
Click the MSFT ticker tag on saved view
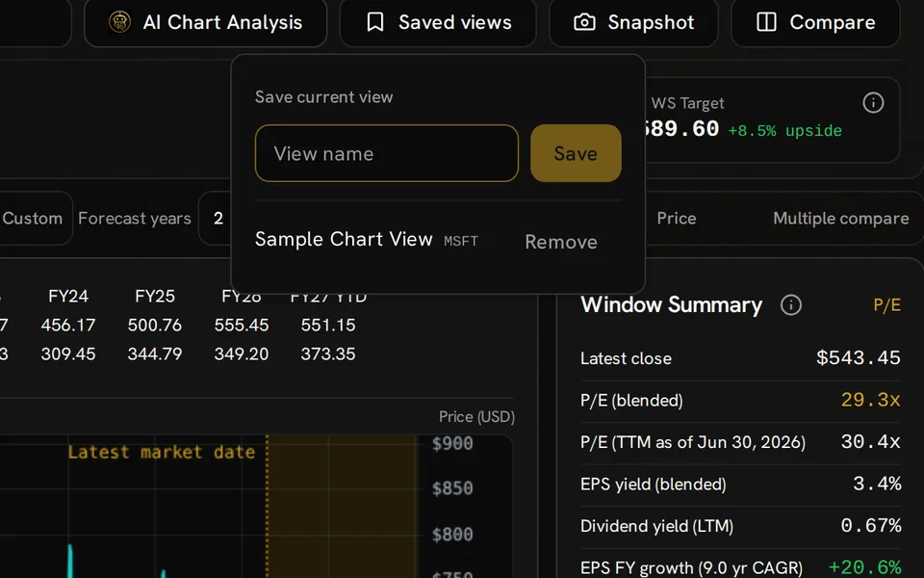(461, 241)
